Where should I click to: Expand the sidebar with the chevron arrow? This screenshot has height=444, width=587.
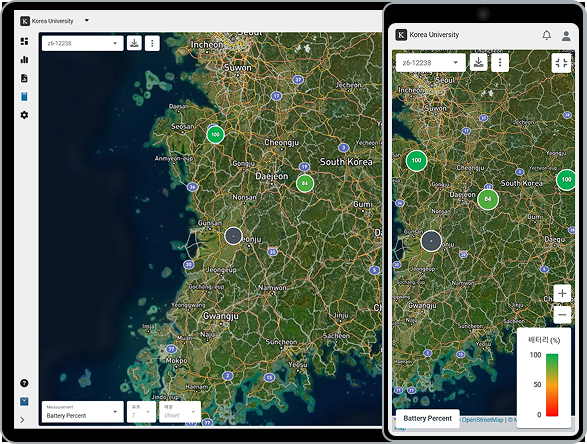(22, 420)
